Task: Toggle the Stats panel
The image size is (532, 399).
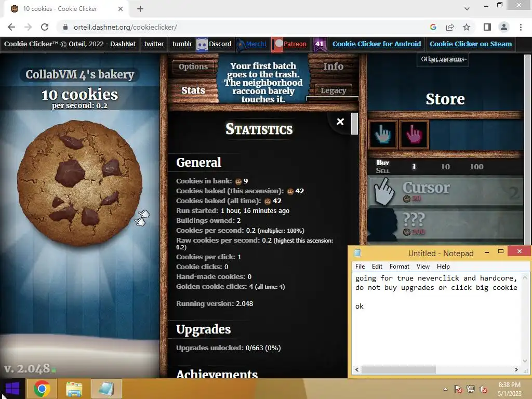Action: click(193, 90)
